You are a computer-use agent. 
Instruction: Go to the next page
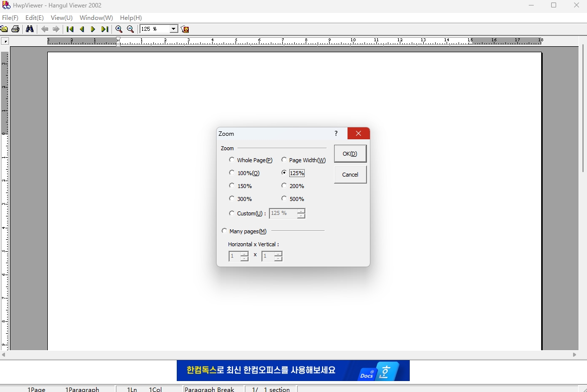93,29
